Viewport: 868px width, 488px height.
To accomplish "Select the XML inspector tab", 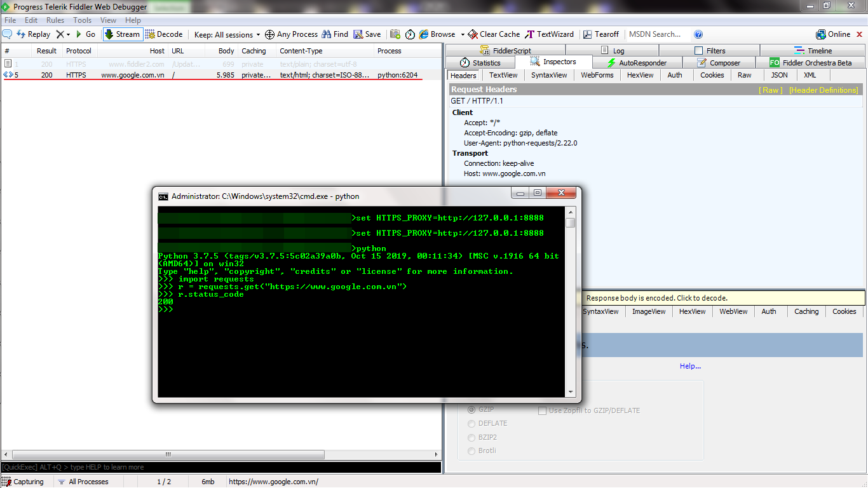I will [810, 75].
